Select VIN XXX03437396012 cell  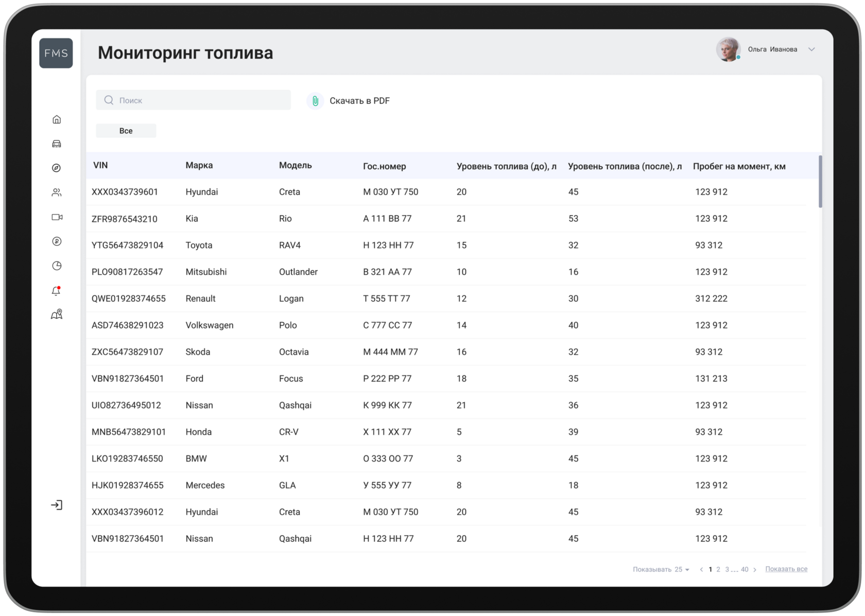click(128, 513)
